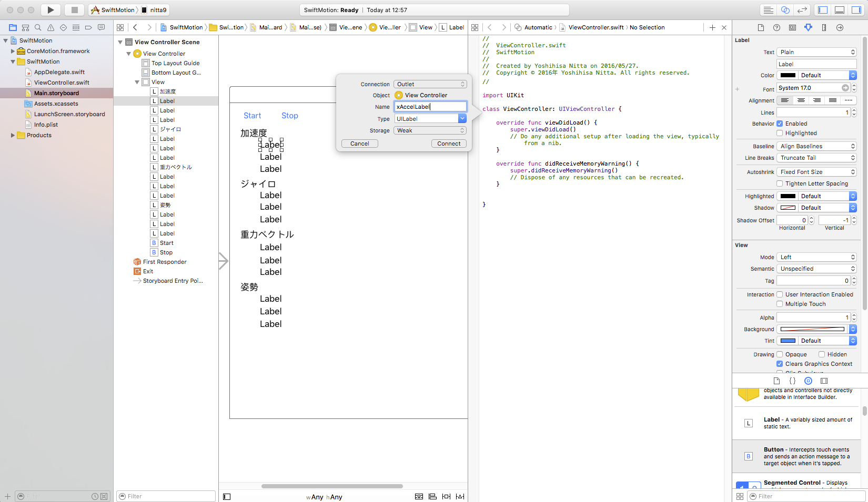This screenshot has height=502, width=868.
Task: Enable User Interaction Enabled checkbox
Action: tap(780, 294)
